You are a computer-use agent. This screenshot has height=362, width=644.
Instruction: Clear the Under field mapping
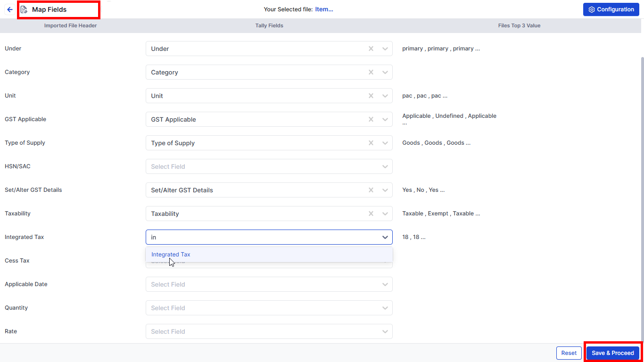pyautogui.click(x=371, y=49)
